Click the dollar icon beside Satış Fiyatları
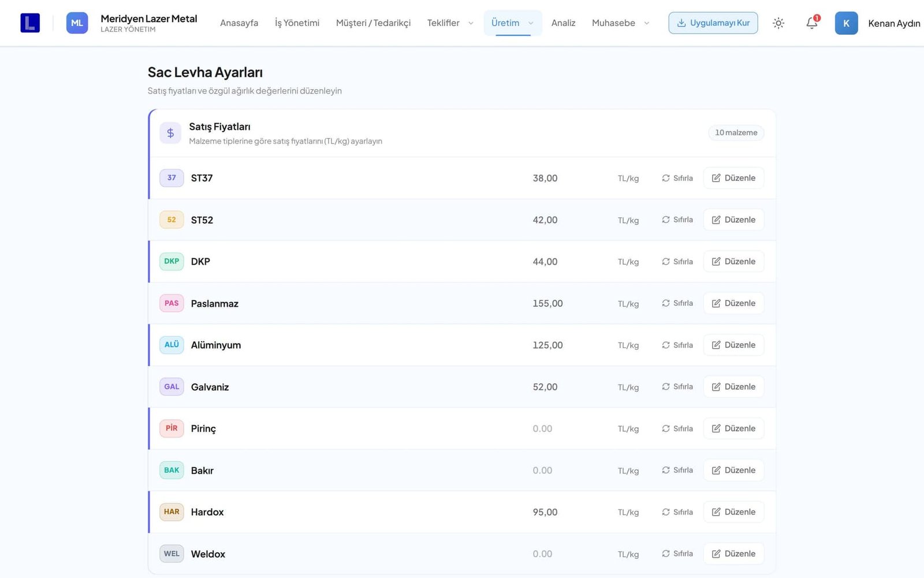 point(170,133)
